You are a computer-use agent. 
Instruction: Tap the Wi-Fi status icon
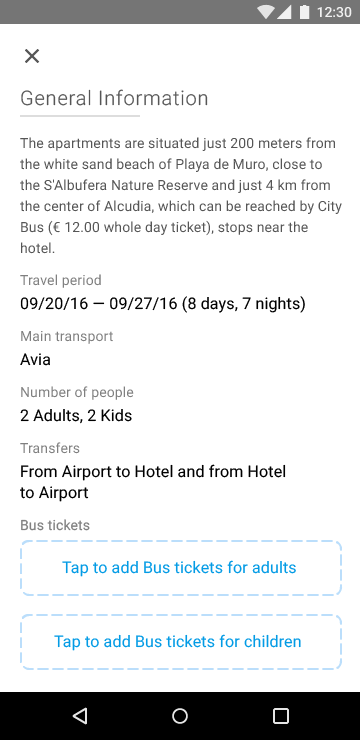[266, 12]
